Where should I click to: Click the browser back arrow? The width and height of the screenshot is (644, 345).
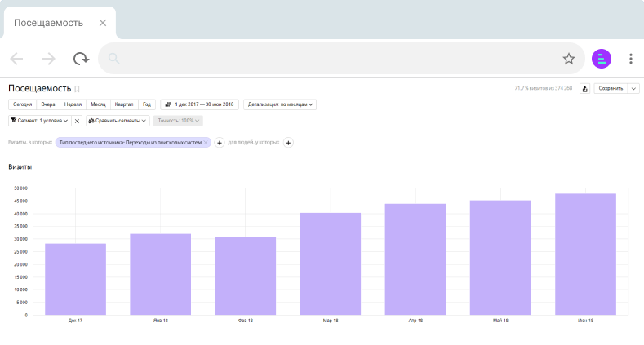(16, 59)
